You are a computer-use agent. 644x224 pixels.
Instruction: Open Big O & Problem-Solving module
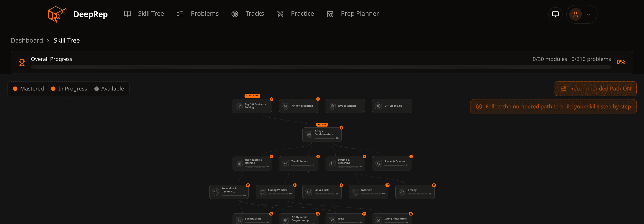point(252,106)
